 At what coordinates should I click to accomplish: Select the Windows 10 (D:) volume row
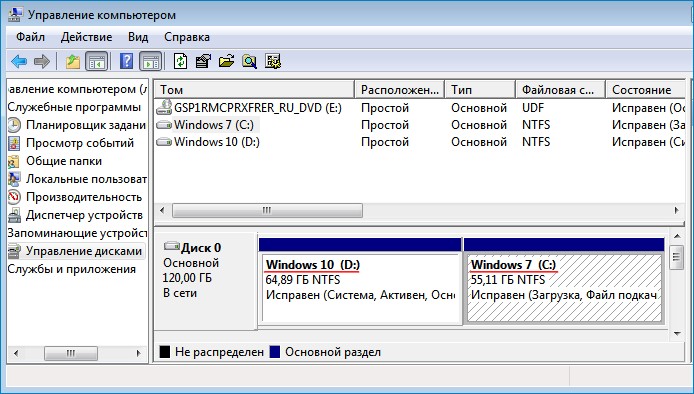pos(420,142)
